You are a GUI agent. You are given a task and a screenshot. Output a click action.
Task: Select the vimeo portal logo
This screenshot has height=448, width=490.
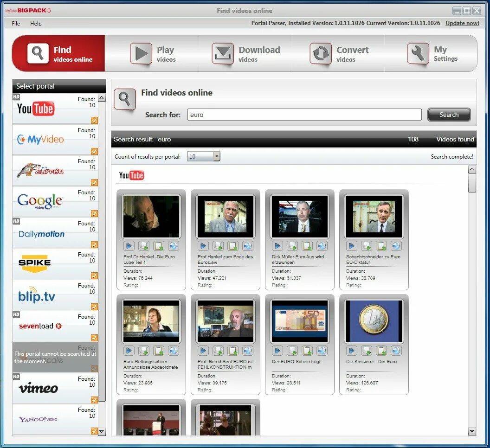pyautogui.click(x=39, y=388)
